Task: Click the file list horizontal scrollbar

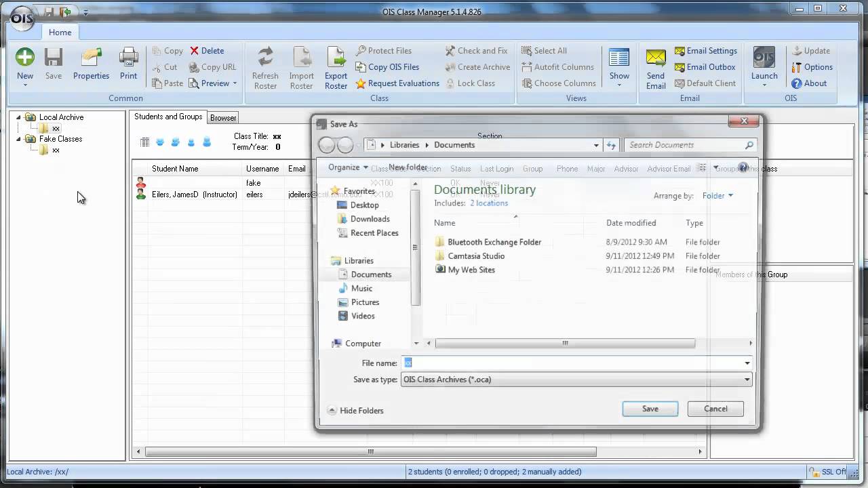Action: pyautogui.click(x=565, y=344)
